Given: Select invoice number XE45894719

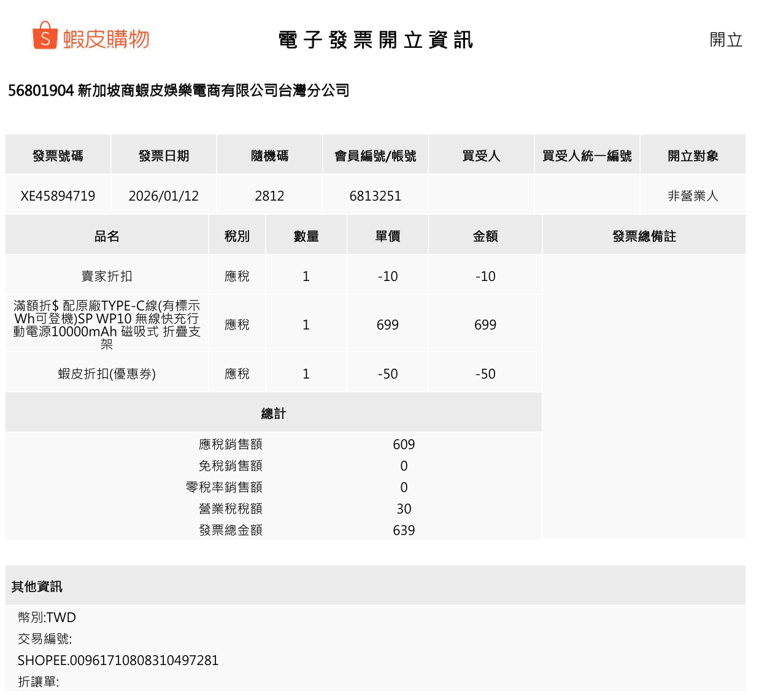Looking at the screenshot, I should pyautogui.click(x=58, y=196).
